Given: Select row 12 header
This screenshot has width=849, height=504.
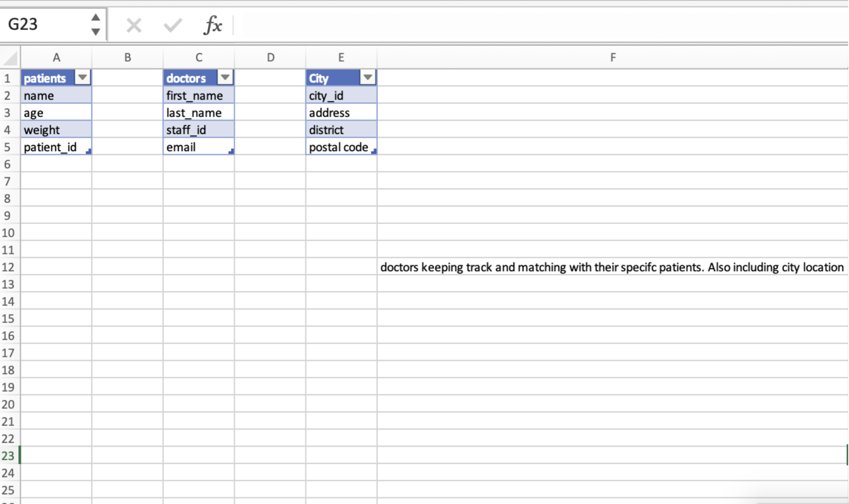Looking at the screenshot, I should pos(9,267).
